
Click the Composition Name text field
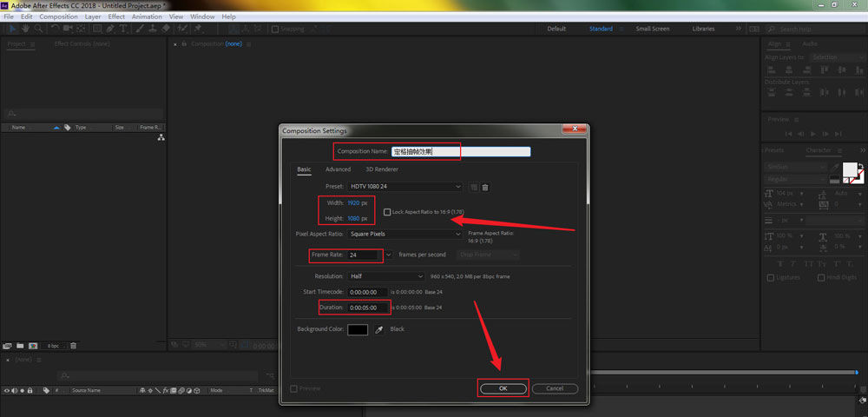click(460, 151)
